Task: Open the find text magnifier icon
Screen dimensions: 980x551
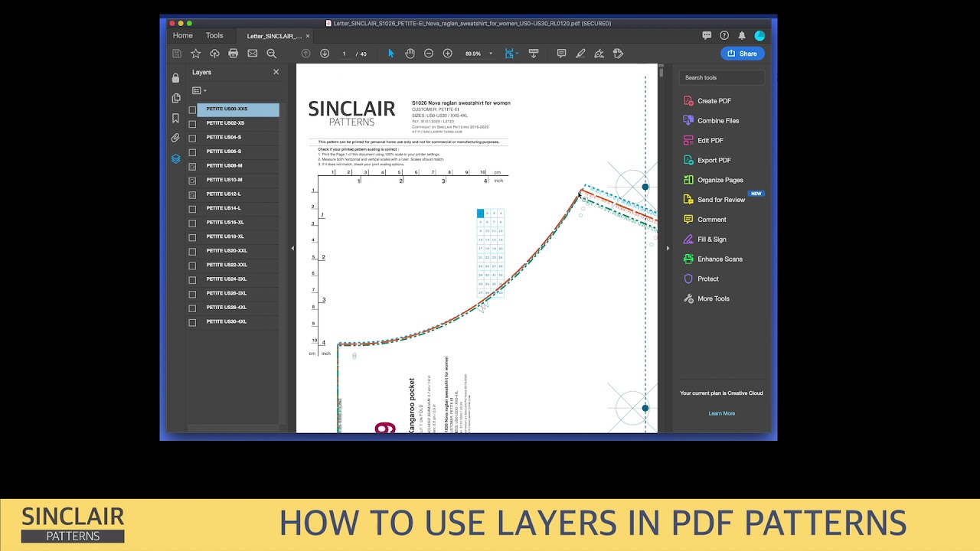Action: (272, 54)
